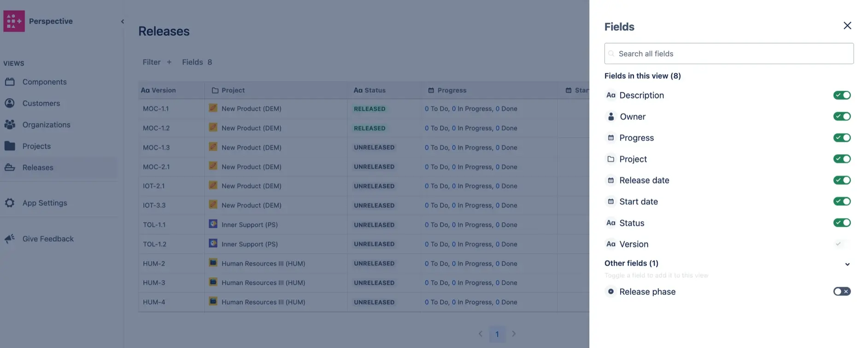Click the plus icon next to Filter

point(169,62)
